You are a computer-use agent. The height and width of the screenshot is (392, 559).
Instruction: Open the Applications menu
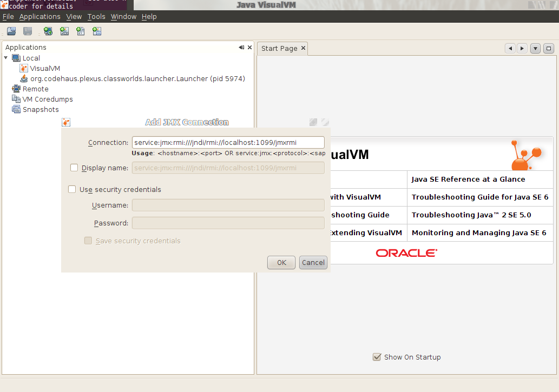tap(40, 17)
